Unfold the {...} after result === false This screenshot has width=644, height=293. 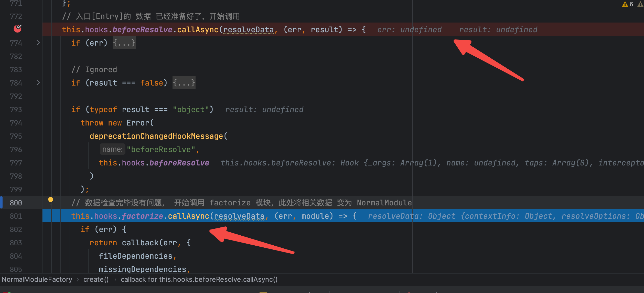[184, 83]
